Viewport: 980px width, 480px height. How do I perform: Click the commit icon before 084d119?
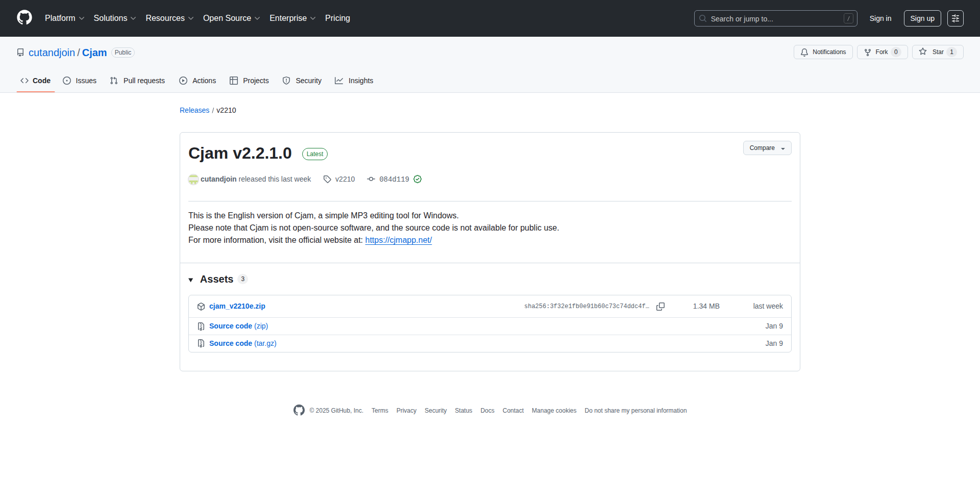pos(371,179)
